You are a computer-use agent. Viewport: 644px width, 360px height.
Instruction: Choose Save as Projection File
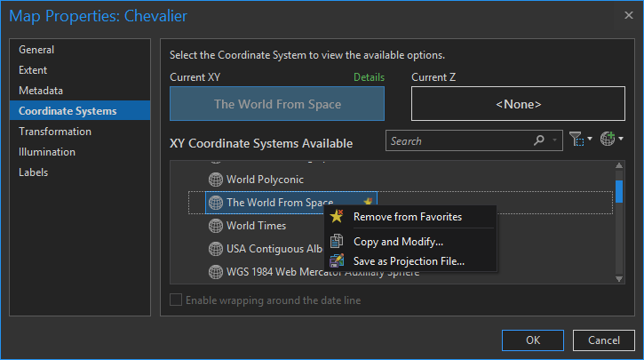(x=409, y=261)
